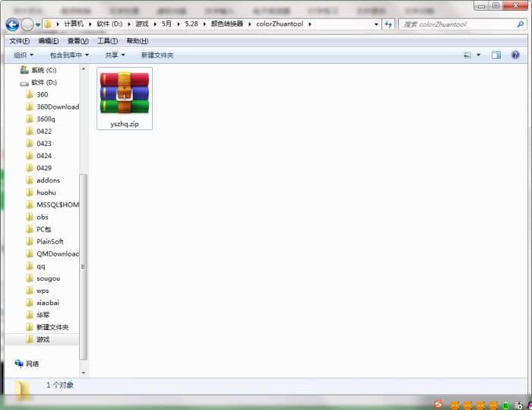Screen dimensions: 532x410
Task: Click colorZhuantool breadcrumb in address bar
Action: [280, 24]
